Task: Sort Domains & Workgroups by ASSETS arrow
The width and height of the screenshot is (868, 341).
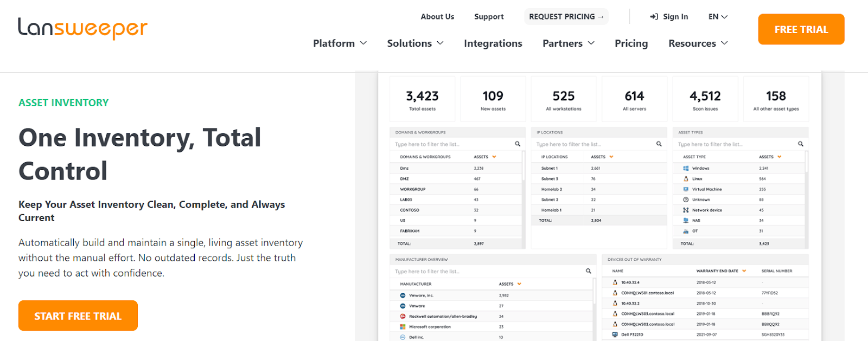Action: click(x=494, y=157)
